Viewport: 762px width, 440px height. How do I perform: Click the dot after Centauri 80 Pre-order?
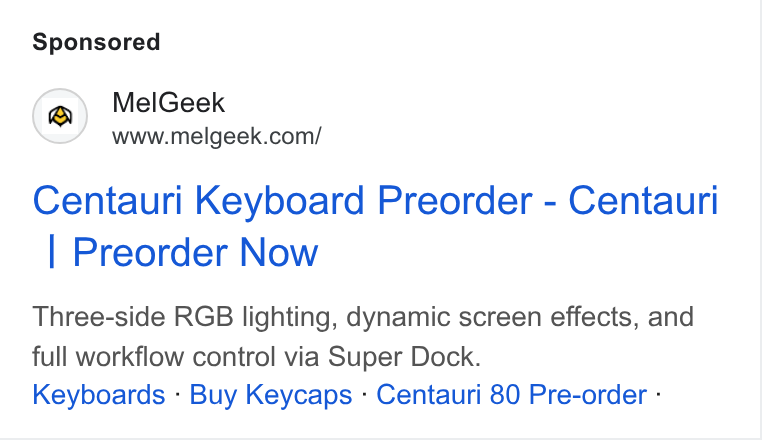click(658, 393)
